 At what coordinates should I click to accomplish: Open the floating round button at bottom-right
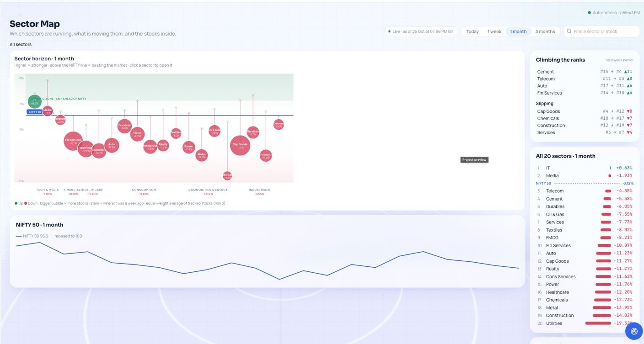(x=634, y=331)
